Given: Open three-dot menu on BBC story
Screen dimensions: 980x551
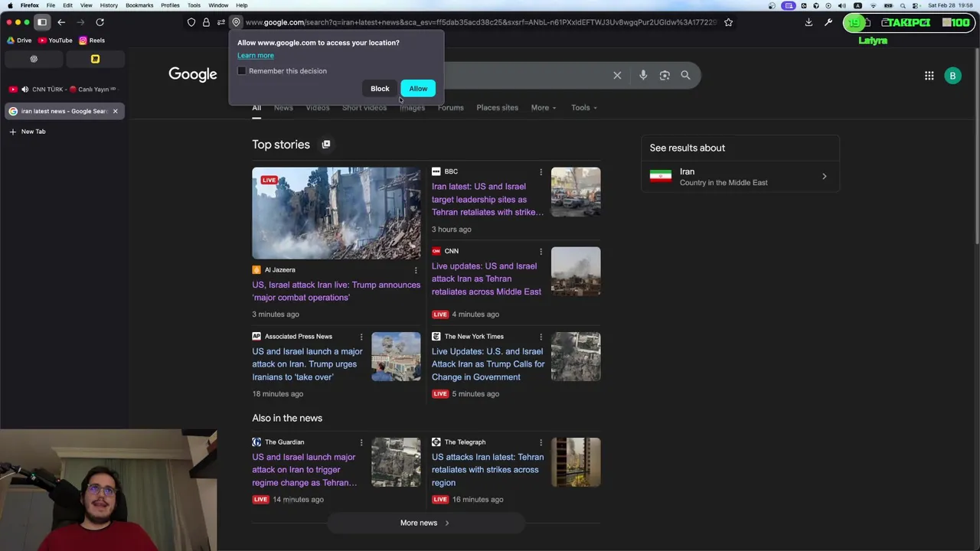Looking at the screenshot, I should click(x=541, y=171).
